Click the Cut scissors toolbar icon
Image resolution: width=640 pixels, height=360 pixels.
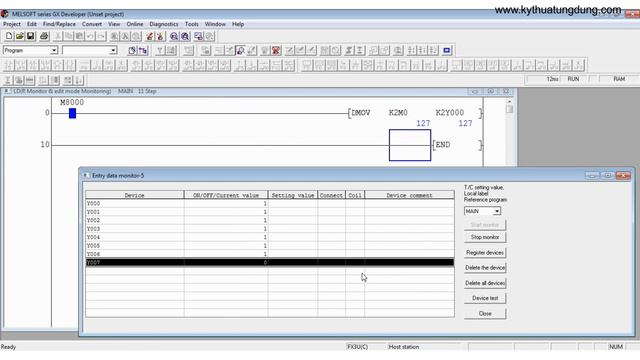(58, 36)
